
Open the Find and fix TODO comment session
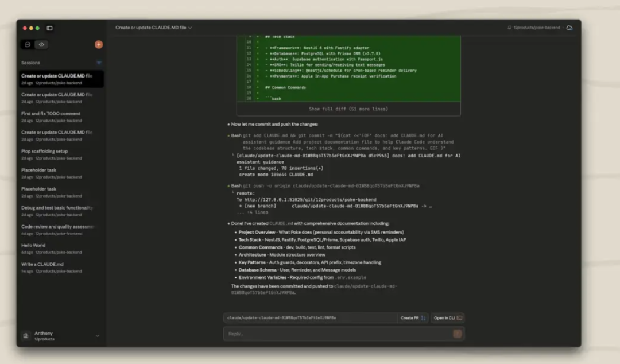pyautogui.click(x=61, y=117)
